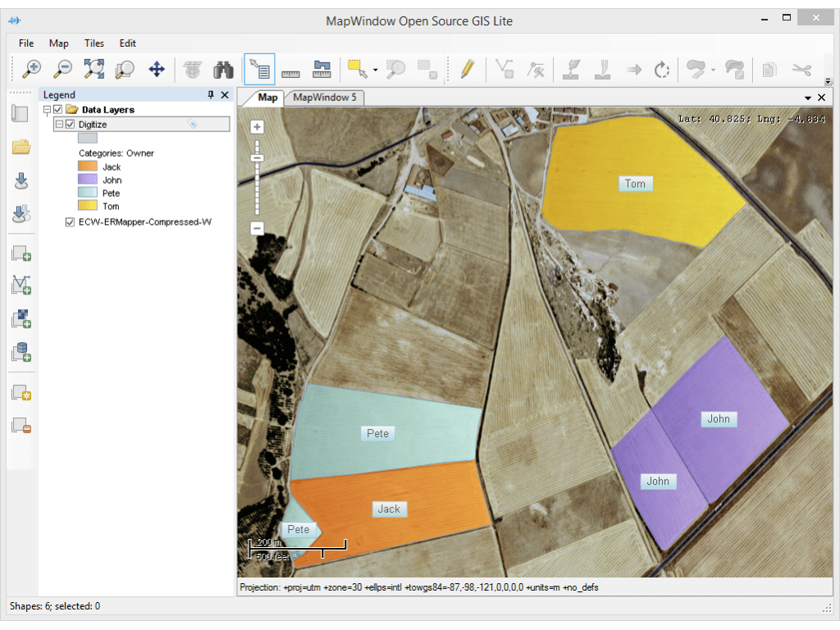This screenshot has height=630, width=840.
Task: Open file using sidebar folder icon
Action: (21, 148)
